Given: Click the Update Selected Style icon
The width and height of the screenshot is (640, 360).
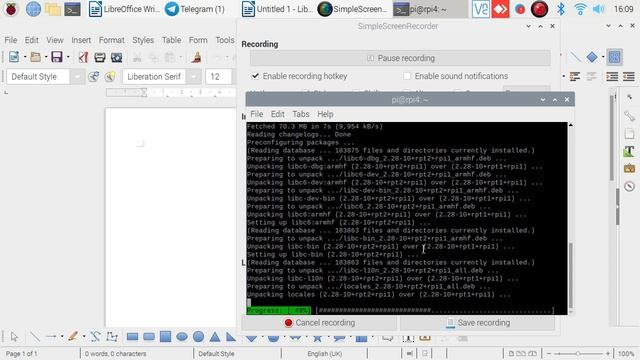Looking at the screenshot, I should tap(93, 77).
